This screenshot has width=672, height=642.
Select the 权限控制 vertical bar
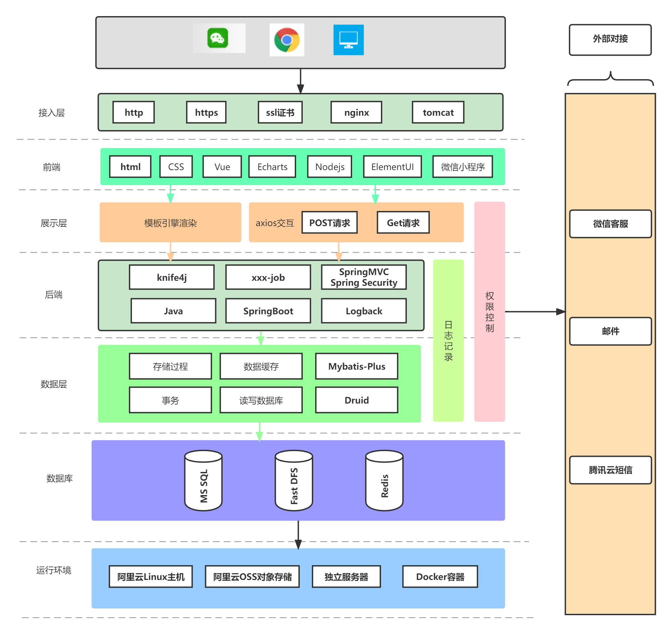click(x=489, y=311)
